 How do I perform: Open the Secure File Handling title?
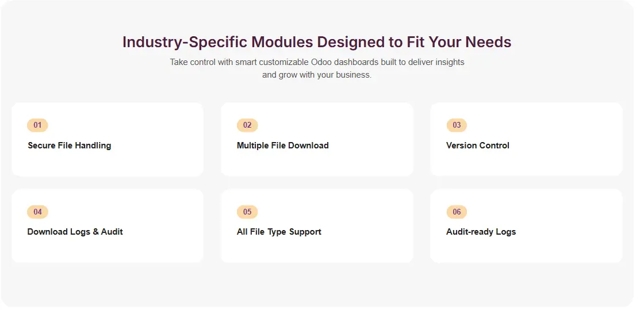coord(70,146)
